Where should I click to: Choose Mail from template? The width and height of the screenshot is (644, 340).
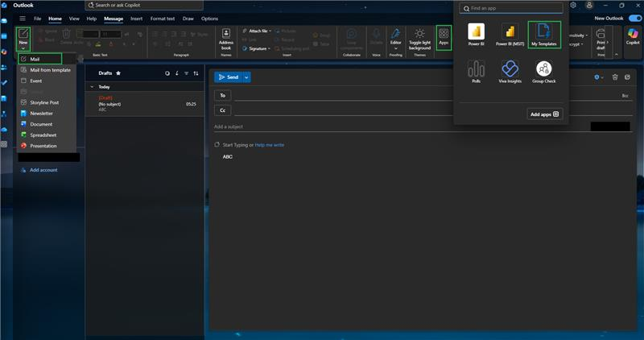point(47,70)
